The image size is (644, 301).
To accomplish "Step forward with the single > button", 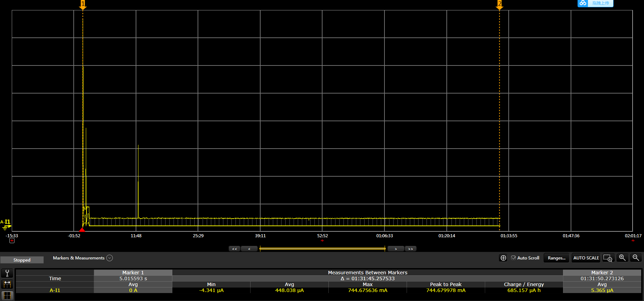I will click(396, 249).
